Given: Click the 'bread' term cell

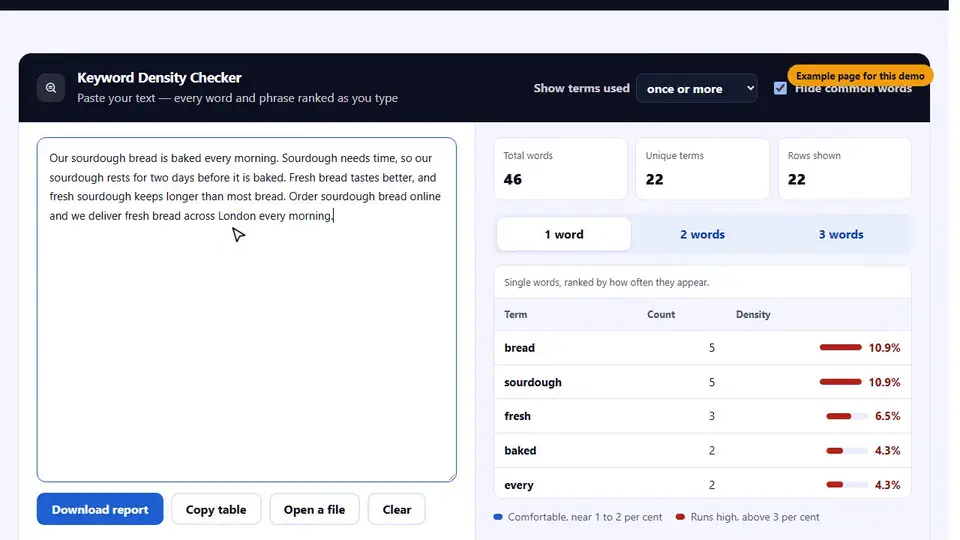Looking at the screenshot, I should pos(519,347).
